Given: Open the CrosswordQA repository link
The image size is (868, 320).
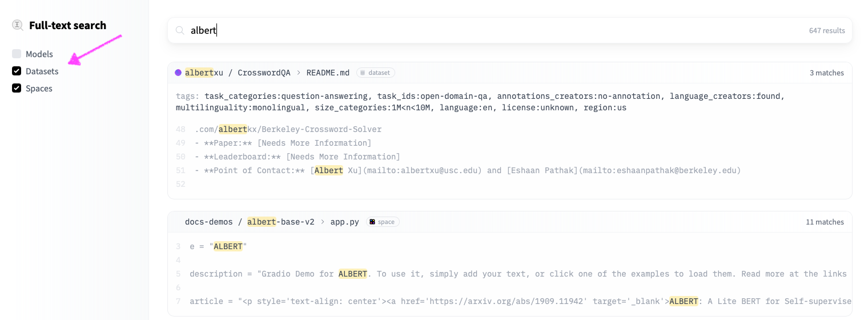Looking at the screenshot, I should tap(264, 73).
